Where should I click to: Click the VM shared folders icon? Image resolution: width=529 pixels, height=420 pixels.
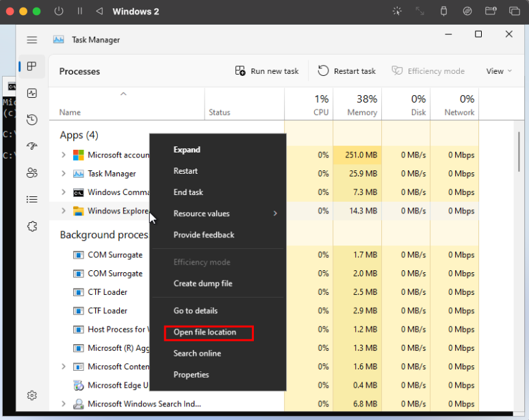tap(491, 11)
